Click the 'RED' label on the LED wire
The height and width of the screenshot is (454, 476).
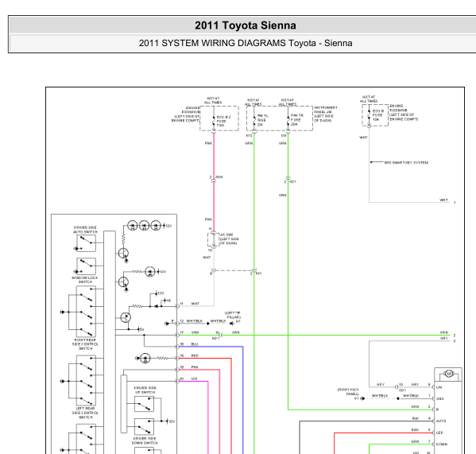click(x=415, y=429)
